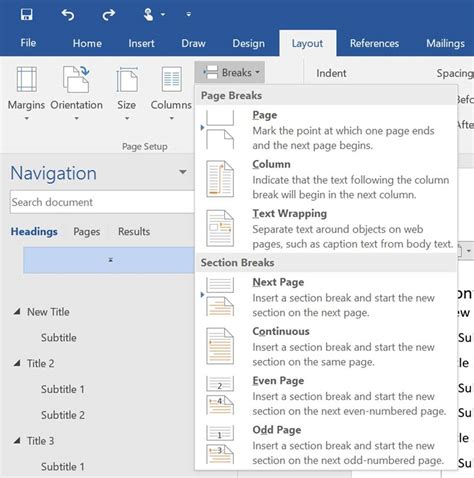This screenshot has width=474, height=478.
Task: Open Customize Quick Access Toolbar arrow
Action: tap(189, 15)
